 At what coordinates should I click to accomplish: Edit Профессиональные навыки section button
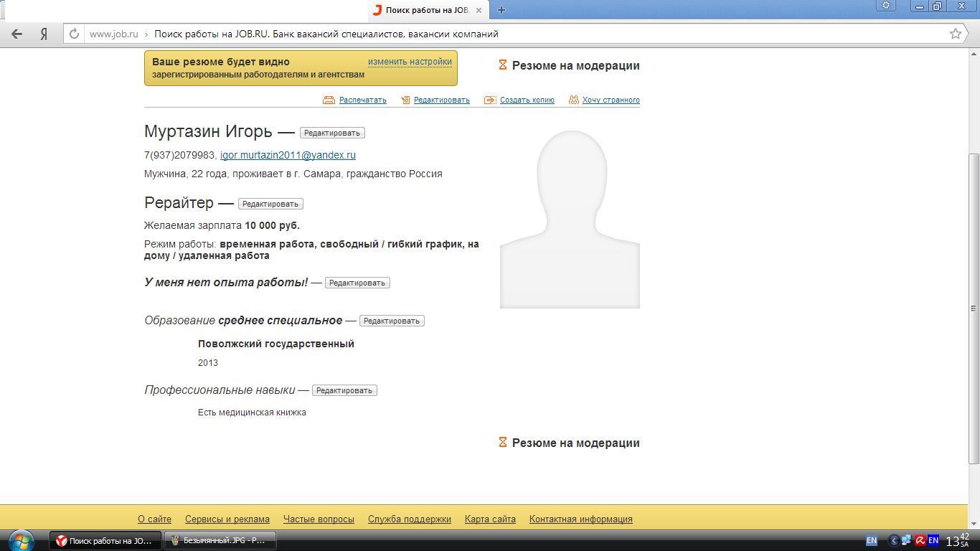coord(344,390)
